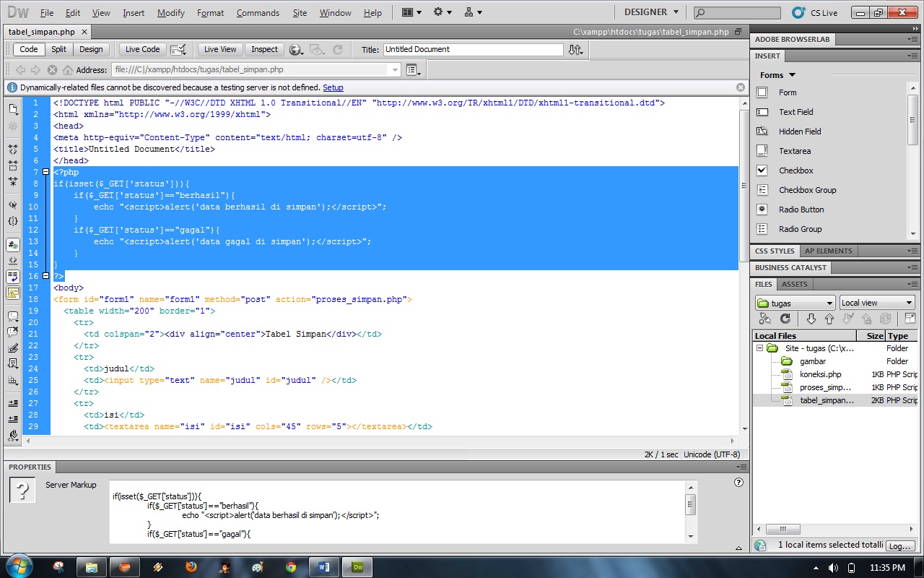This screenshot has width=924, height=578.
Task: Open Google Chrome from the taskbar
Action: [x=291, y=567]
